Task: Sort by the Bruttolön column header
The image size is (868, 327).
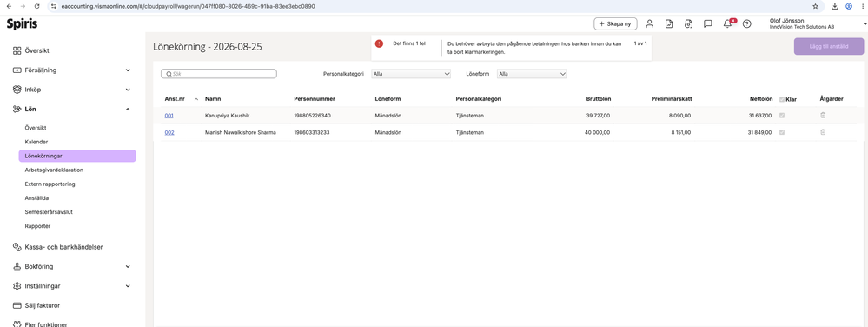Action: [x=599, y=99]
